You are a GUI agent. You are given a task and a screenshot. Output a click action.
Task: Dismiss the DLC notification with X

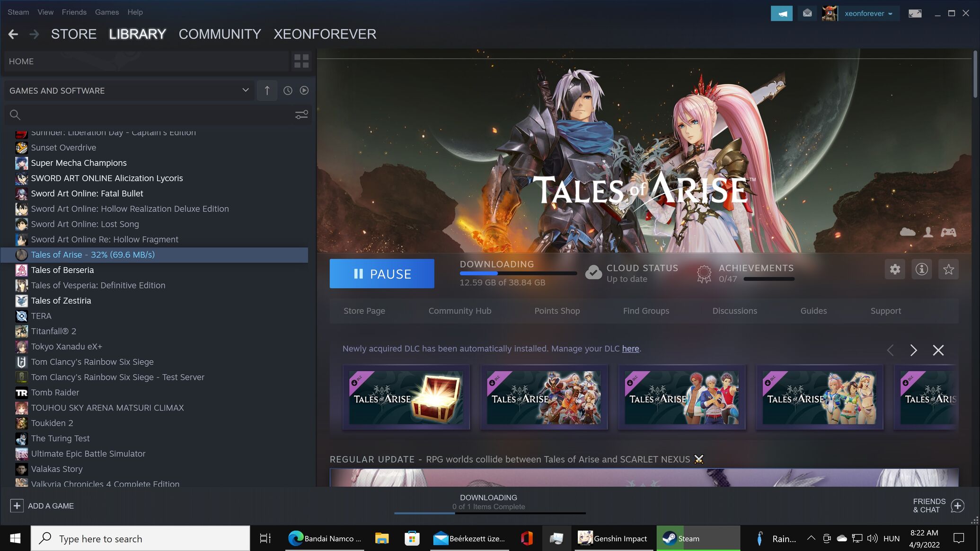(x=938, y=350)
